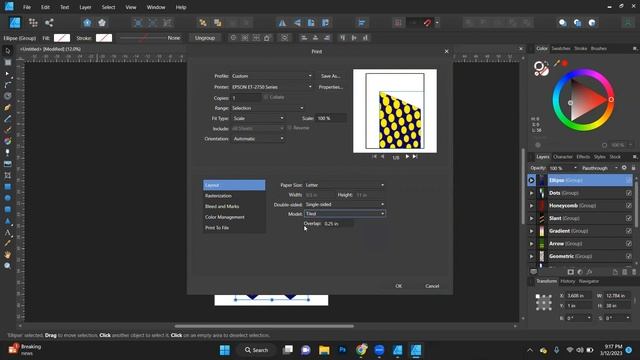The width and height of the screenshot is (640, 360).
Task: Select the Ellipse shape tool
Action: (7, 198)
